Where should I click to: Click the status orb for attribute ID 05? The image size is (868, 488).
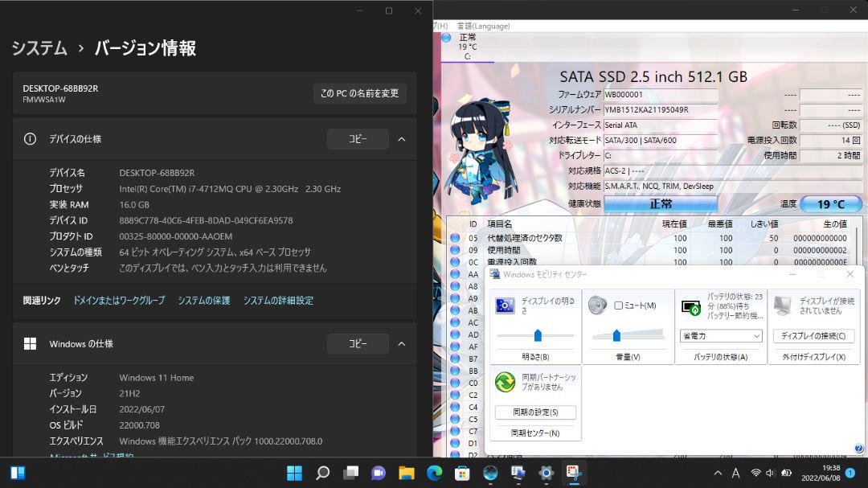455,238
